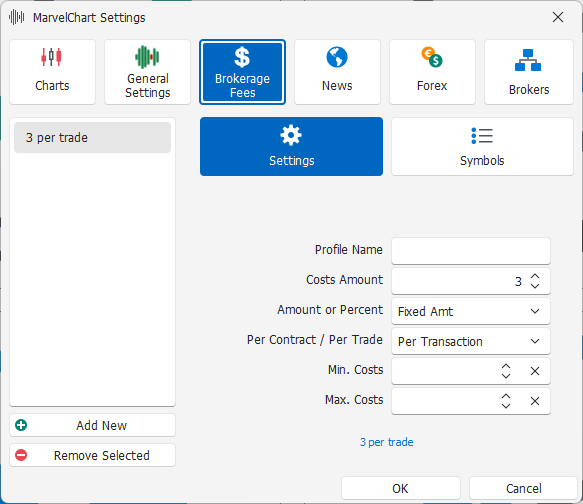Screen dimensions: 583x504
Task: Decrease Costs Amount with down arrow
Action: (x=535, y=286)
